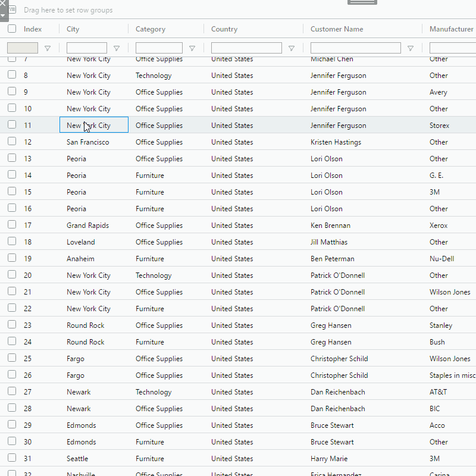Close the overlay with the X icon

[x=3, y=4]
